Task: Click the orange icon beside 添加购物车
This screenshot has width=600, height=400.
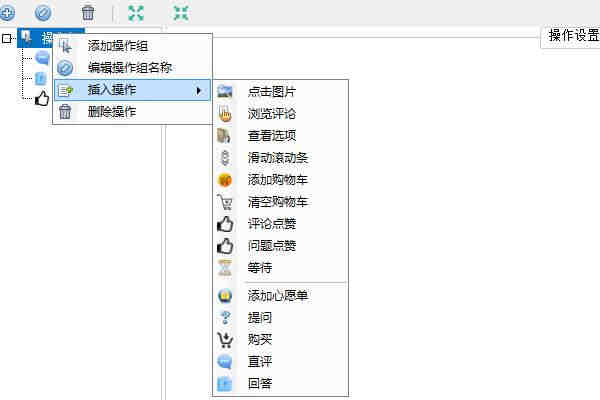Action: coord(225,180)
